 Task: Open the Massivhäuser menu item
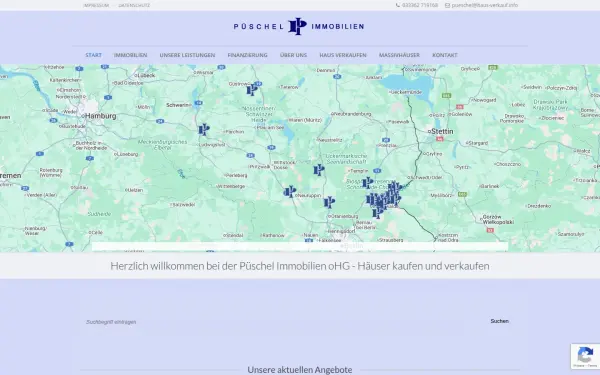point(399,55)
